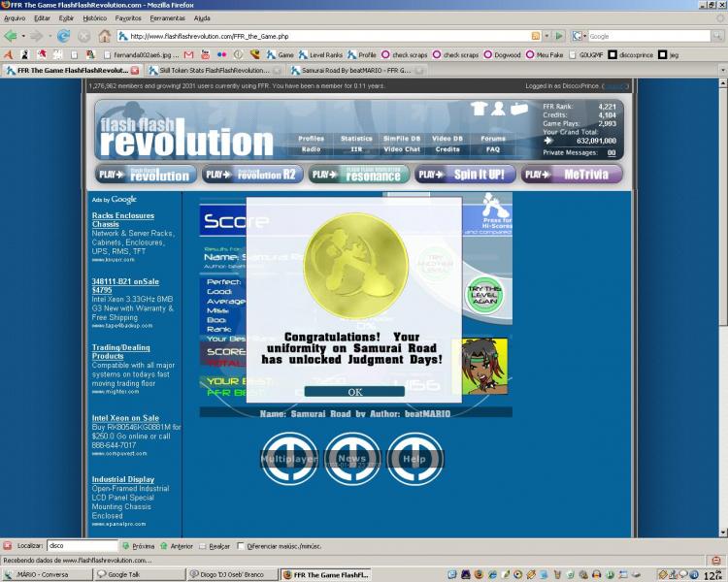Click the user silhouette icon in header
The image size is (728, 582).
coord(498,108)
